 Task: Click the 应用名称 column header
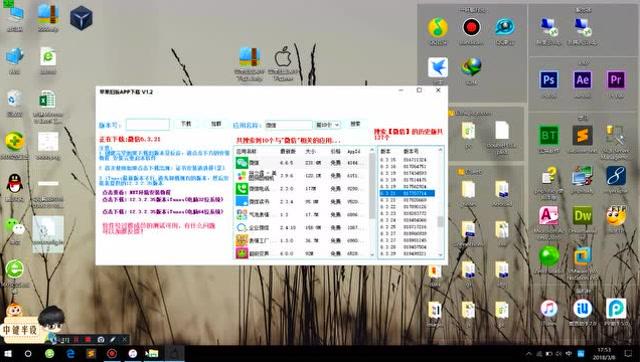246,151
